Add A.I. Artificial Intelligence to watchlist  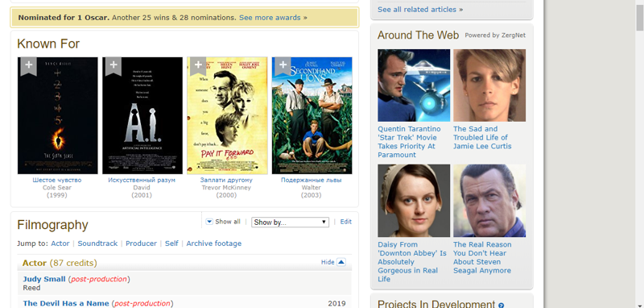(x=114, y=66)
